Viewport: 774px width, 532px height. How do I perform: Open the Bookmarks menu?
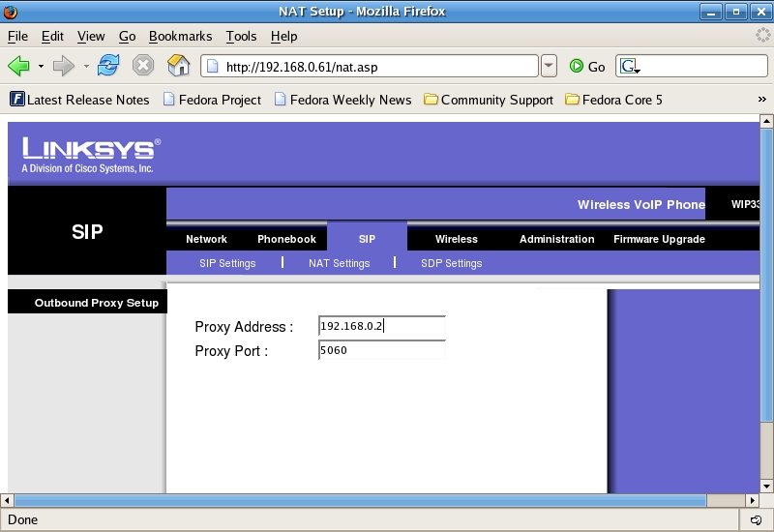(180, 36)
